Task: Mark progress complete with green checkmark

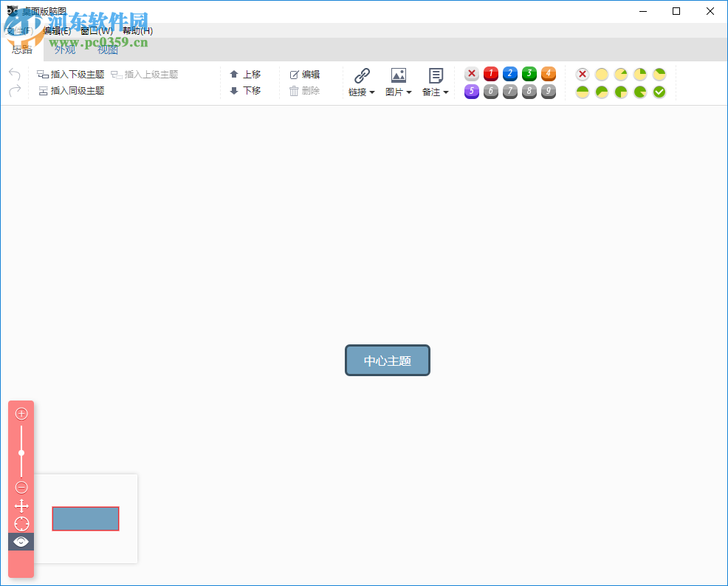Action: point(659,92)
